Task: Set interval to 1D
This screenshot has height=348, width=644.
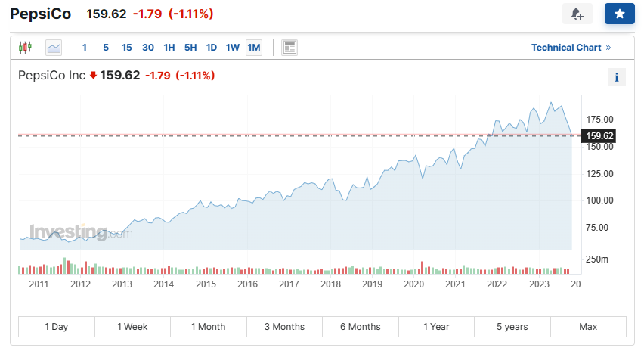Action: (x=212, y=48)
